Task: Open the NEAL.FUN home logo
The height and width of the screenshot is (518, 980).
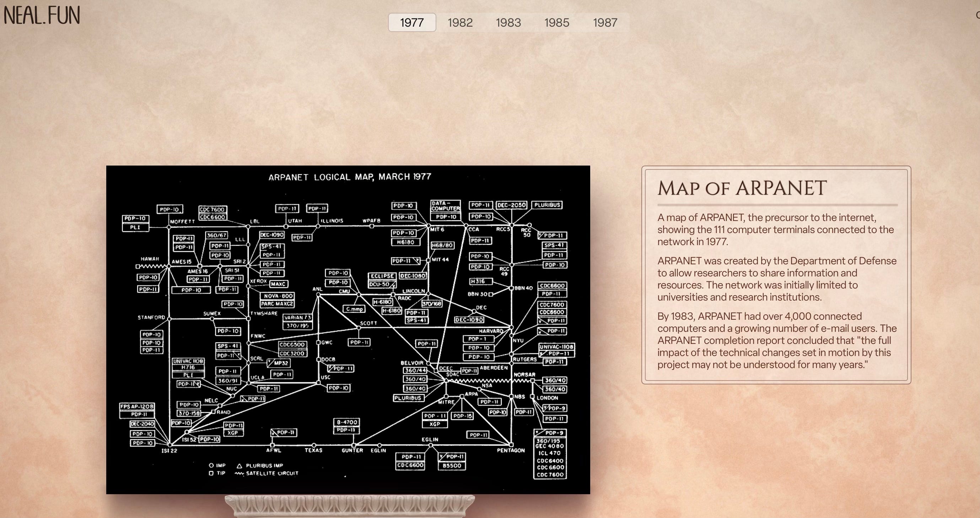Action: click(x=42, y=16)
